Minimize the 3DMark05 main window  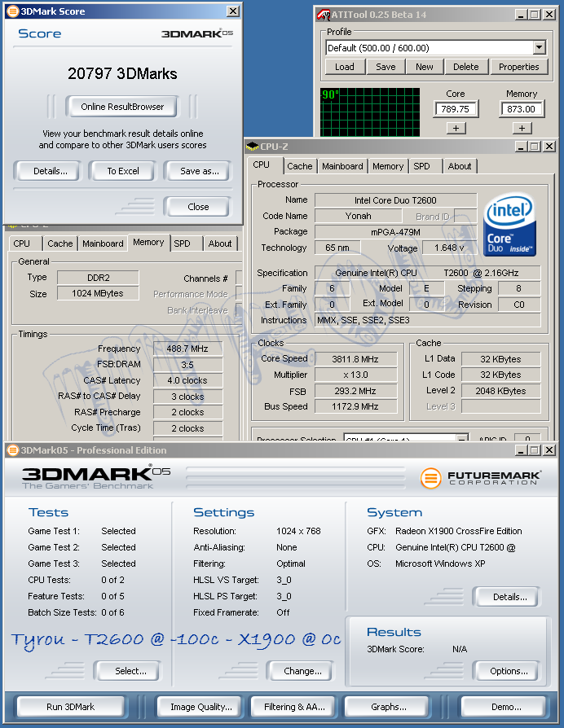(522, 450)
